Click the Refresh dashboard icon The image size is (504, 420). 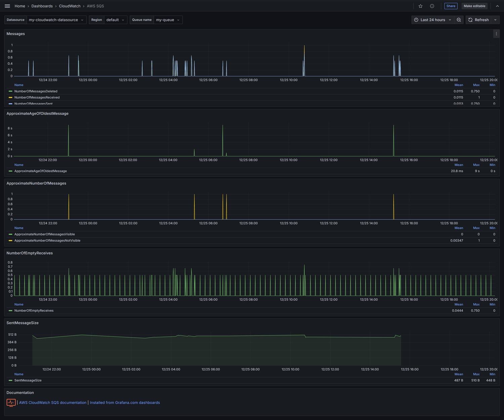[x=470, y=20]
